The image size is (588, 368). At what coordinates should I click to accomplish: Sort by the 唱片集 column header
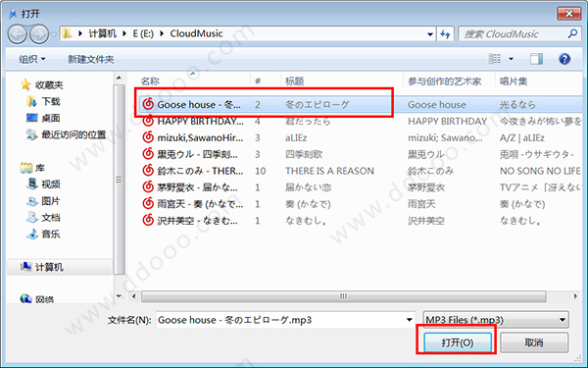coord(514,81)
